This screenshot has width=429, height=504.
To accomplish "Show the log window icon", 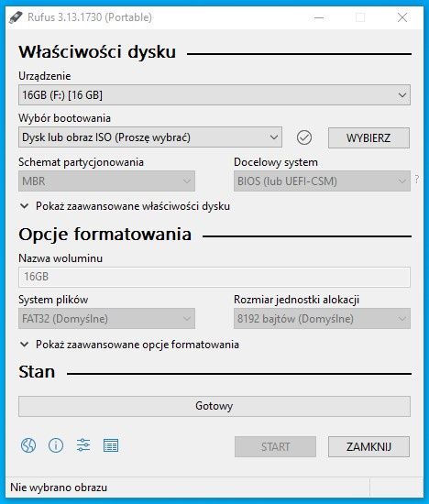I will (x=111, y=445).
